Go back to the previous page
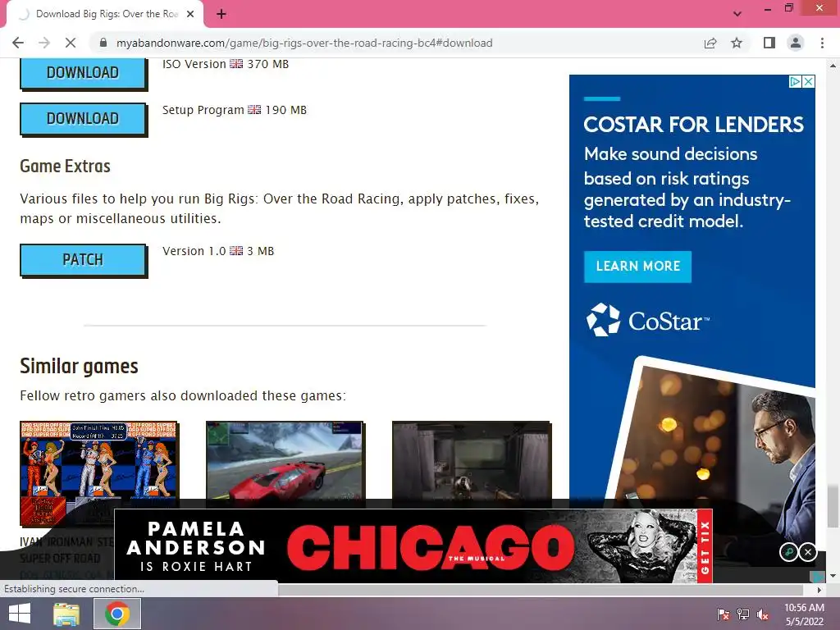840x630 pixels. [x=18, y=43]
